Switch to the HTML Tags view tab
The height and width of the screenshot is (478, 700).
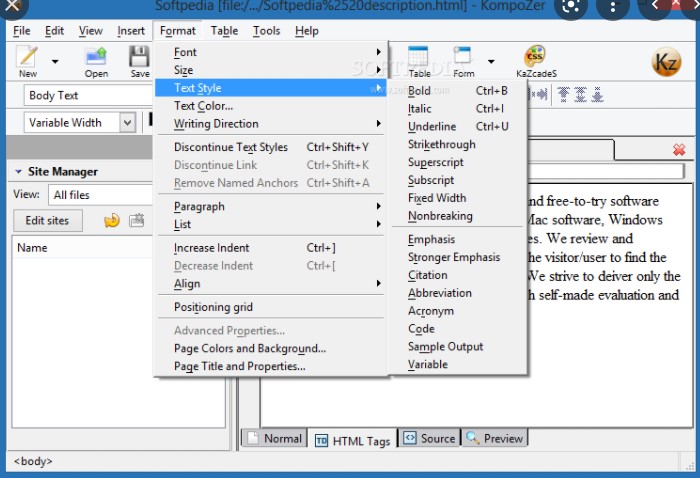tap(353, 441)
